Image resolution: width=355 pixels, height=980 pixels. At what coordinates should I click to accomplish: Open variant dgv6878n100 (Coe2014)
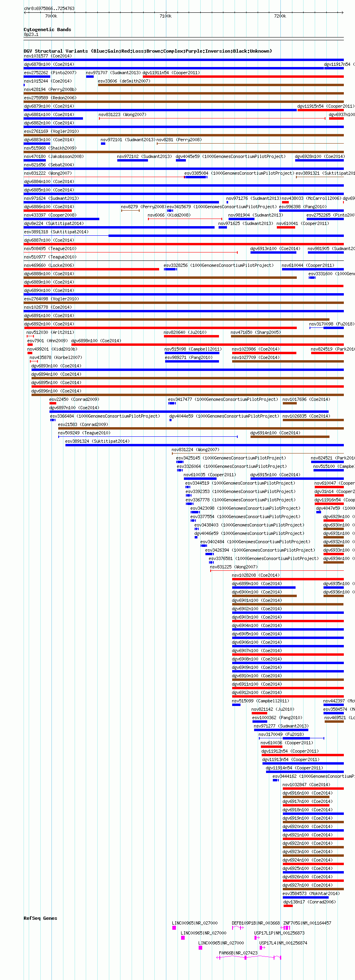point(49,64)
